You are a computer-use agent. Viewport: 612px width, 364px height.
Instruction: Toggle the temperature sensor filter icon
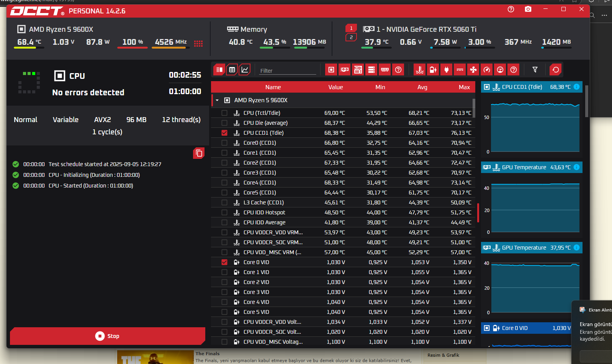click(x=420, y=70)
